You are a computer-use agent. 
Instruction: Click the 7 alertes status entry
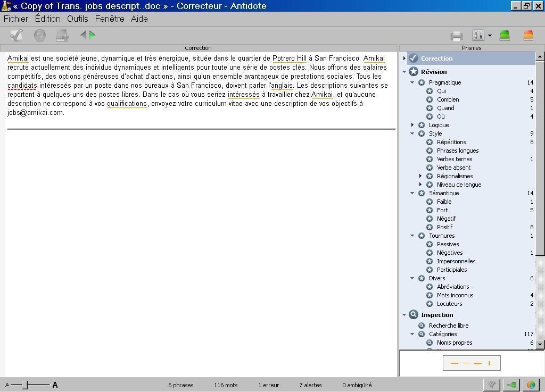pos(310,385)
